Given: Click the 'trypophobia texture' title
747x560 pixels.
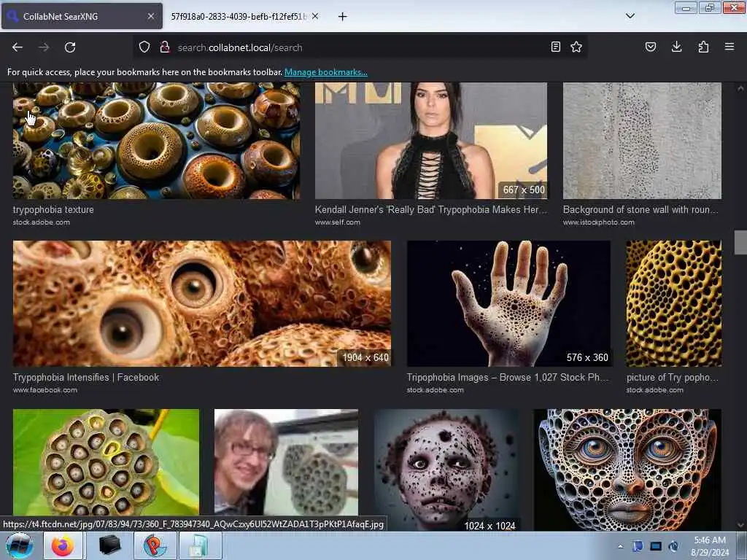Looking at the screenshot, I should (53, 209).
